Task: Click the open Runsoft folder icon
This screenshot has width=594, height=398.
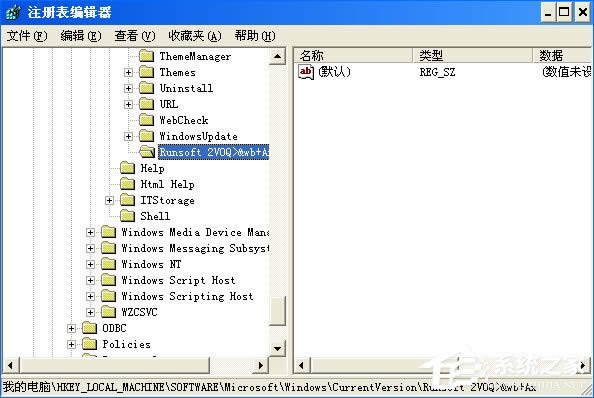Action: coord(147,152)
